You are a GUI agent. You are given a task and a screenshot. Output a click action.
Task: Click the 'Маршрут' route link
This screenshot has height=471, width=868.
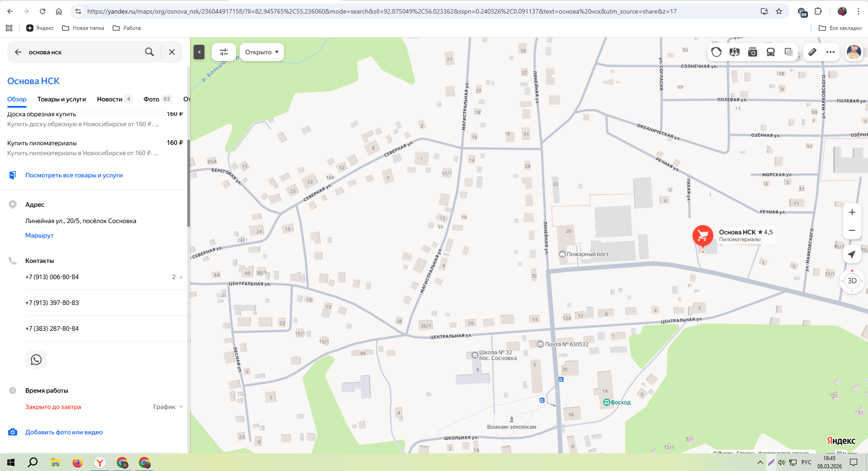(39, 235)
